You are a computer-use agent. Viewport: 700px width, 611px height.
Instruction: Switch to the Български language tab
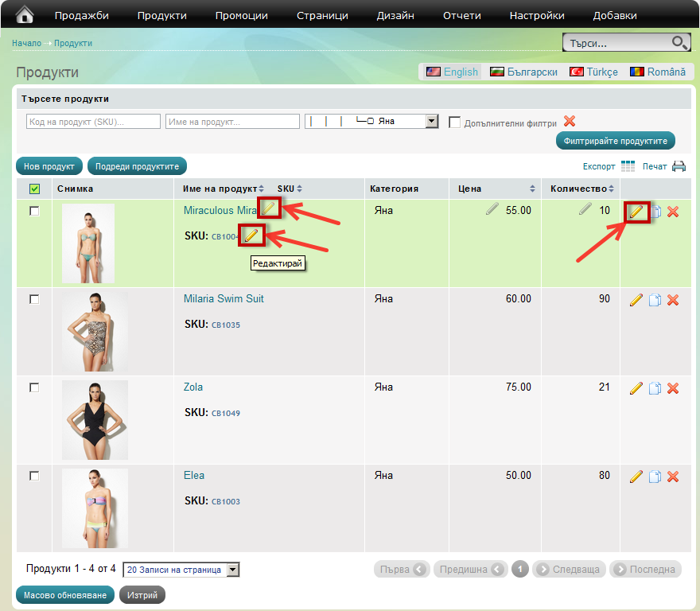[x=523, y=72]
